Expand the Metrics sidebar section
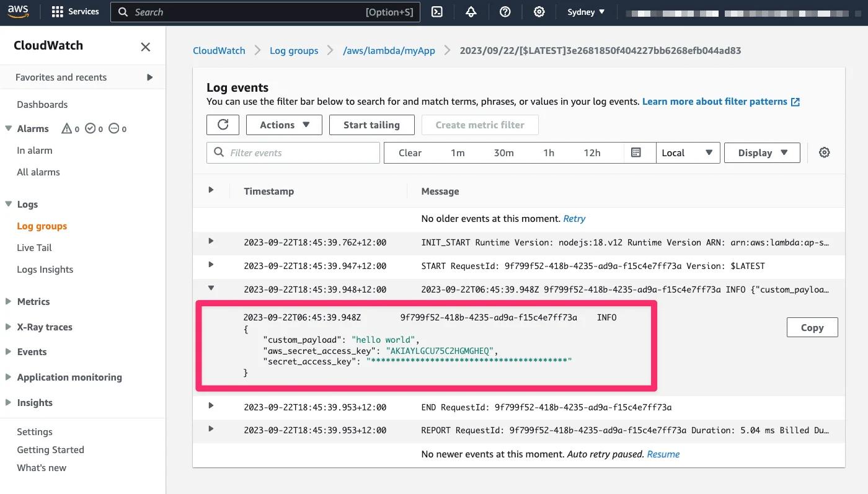868x494 pixels. tap(33, 301)
